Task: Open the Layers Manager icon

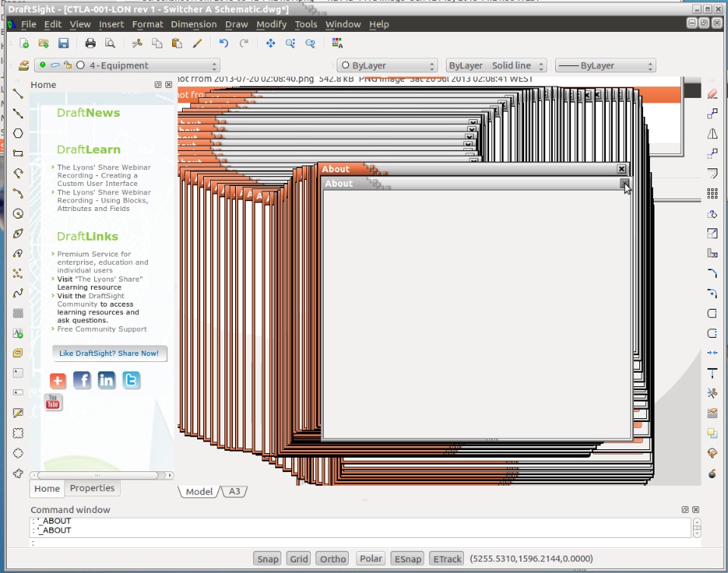Action: [24, 65]
